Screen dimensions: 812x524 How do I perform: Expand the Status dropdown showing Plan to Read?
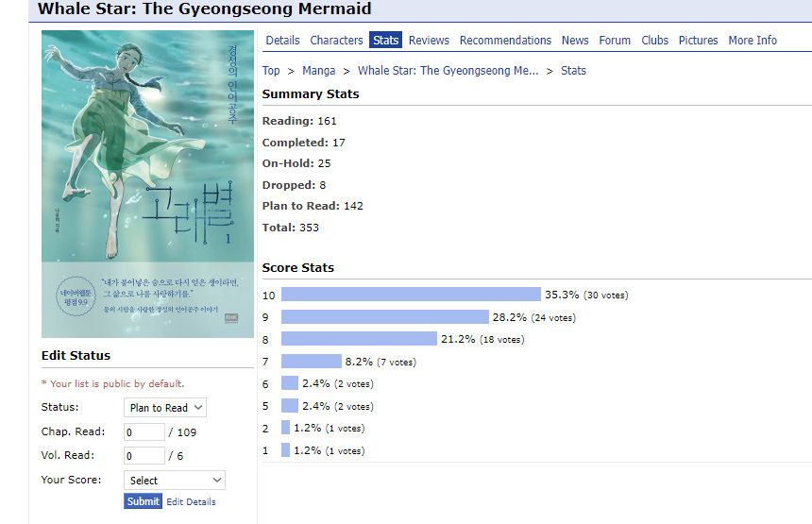[x=165, y=408]
